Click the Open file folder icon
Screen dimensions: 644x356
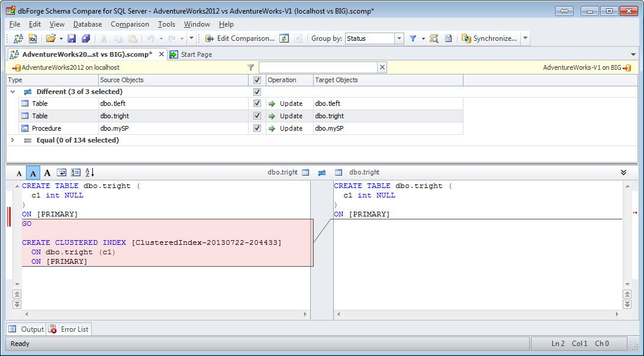(50, 38)
